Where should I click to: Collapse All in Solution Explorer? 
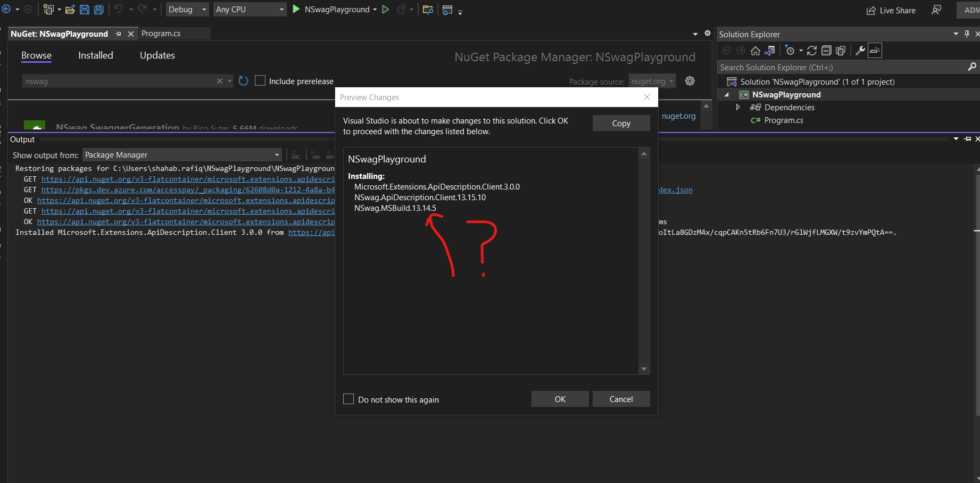[826, 51]
